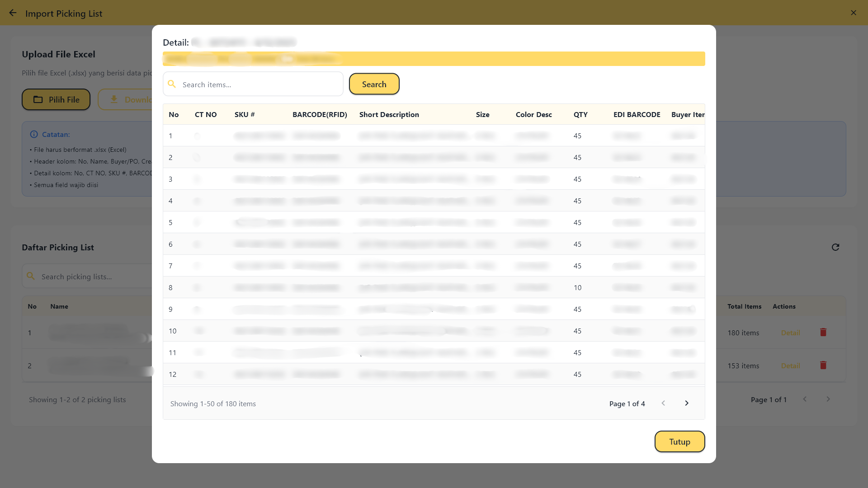Open Detail link for 180 items row

[x=790, y=333]
